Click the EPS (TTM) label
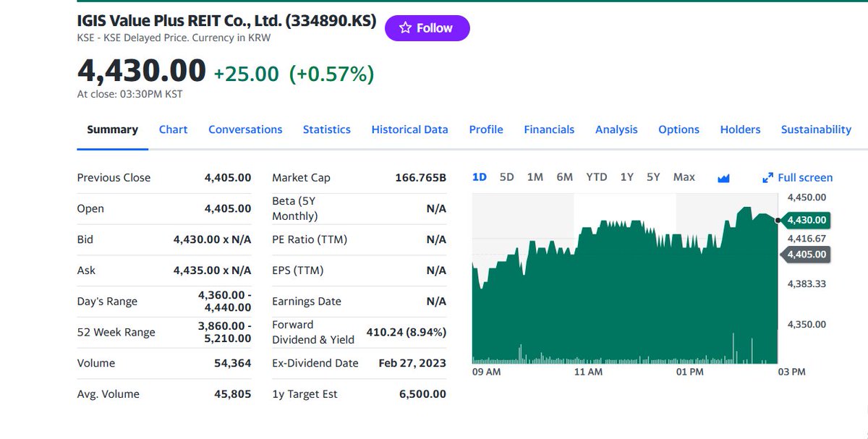This screenshot has height=439, width=868. point(297,270)
